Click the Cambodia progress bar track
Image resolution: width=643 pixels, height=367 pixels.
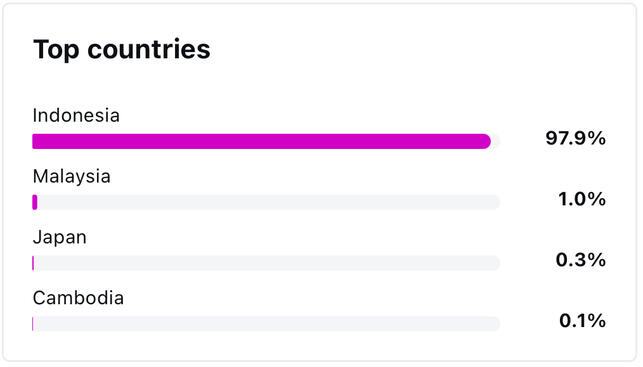(x=266, y=324)
